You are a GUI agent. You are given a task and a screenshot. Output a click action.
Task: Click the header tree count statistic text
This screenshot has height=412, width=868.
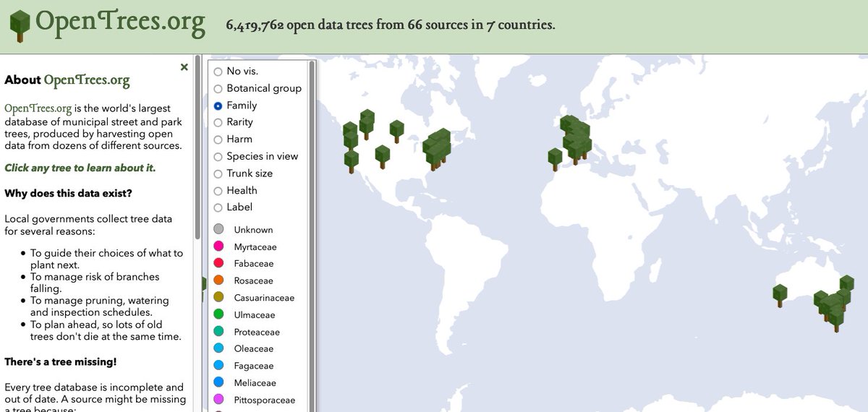(391, 25)
